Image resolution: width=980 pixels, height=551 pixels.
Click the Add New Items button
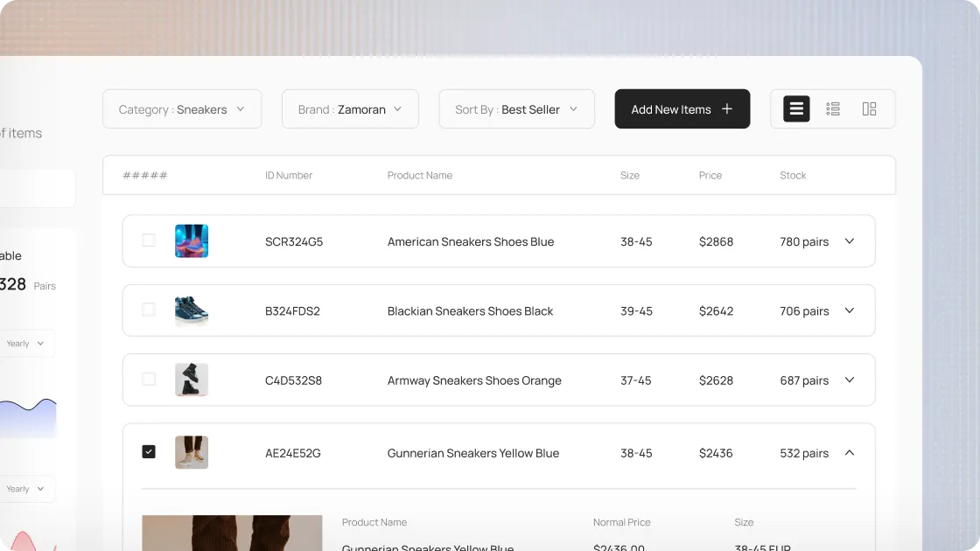tap(682, 109)
